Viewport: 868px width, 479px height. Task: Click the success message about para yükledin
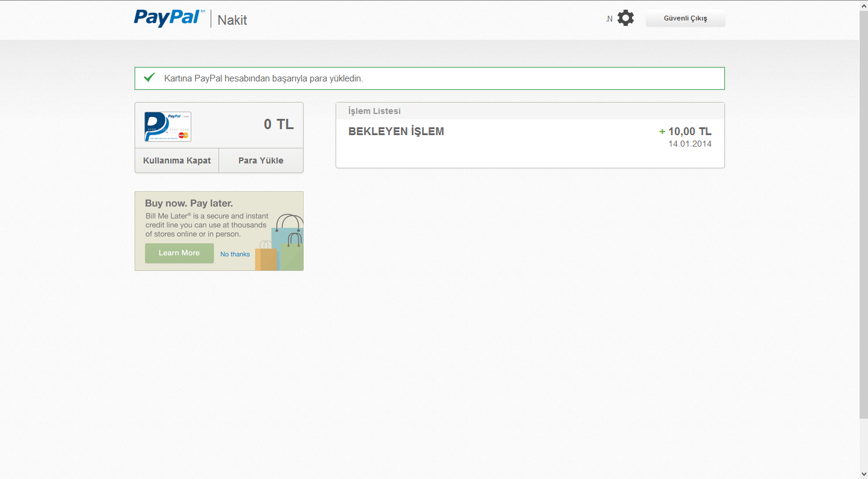click(264, 78)
